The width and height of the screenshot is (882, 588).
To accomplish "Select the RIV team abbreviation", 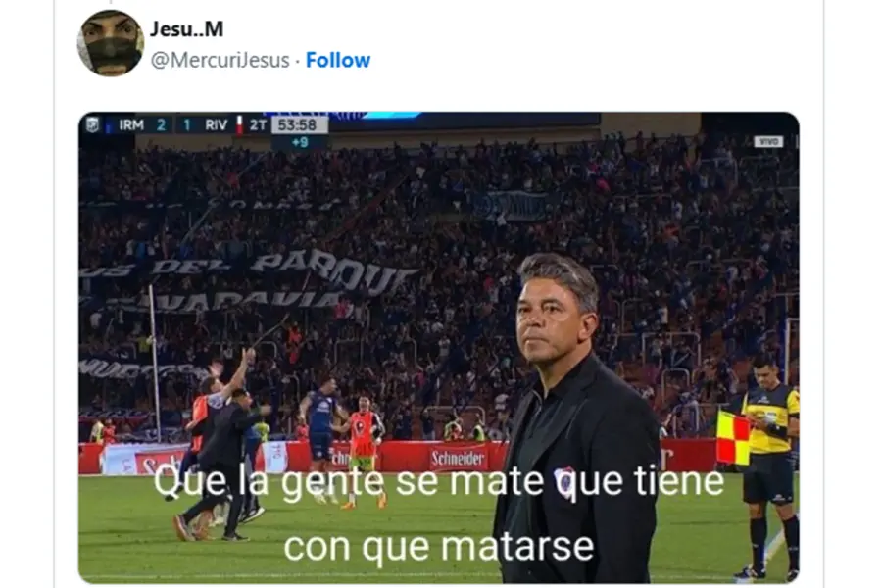I will point(216,124).
